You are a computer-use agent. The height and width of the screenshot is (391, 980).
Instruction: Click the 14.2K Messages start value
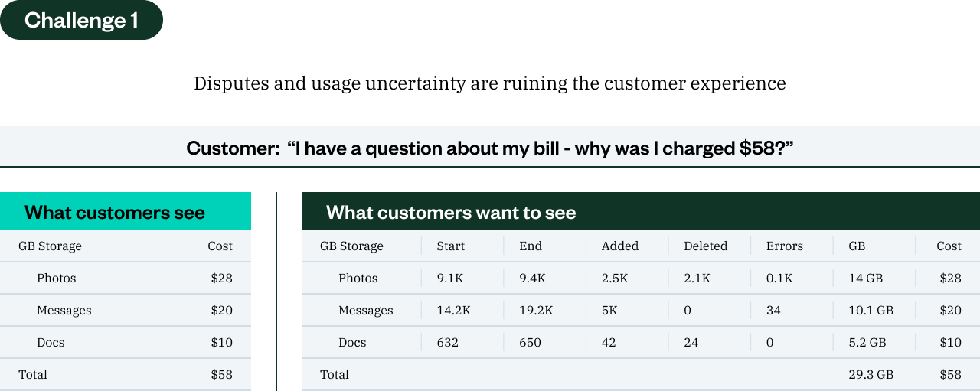point(454,311)
